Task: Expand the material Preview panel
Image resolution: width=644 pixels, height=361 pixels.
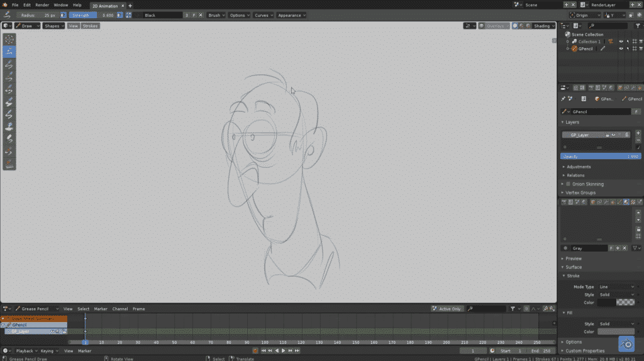Action: 573,258
